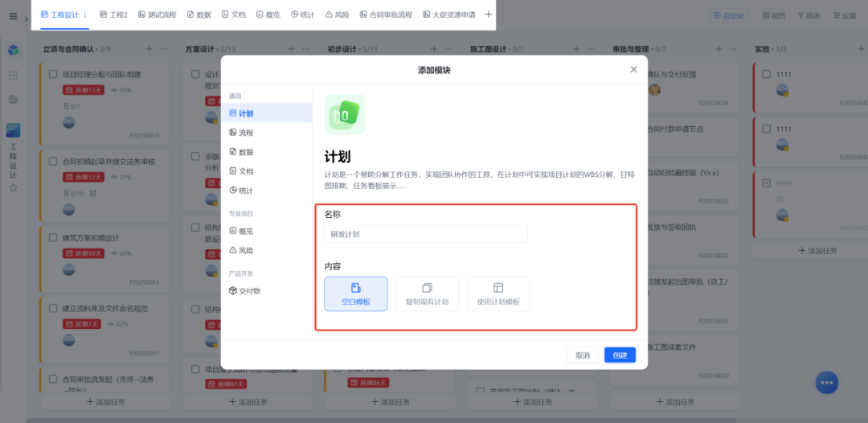Click the 取消 button
Viewport: 868px width, 423px height.
(583, 355)
